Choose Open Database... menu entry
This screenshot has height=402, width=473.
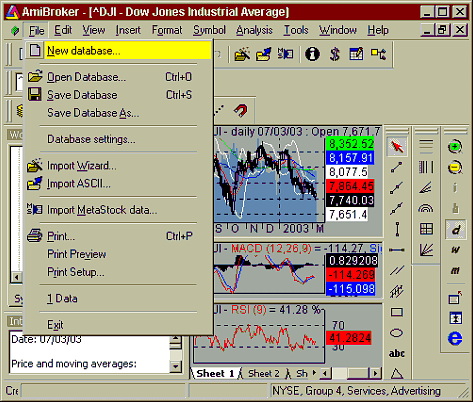[118, 77]
